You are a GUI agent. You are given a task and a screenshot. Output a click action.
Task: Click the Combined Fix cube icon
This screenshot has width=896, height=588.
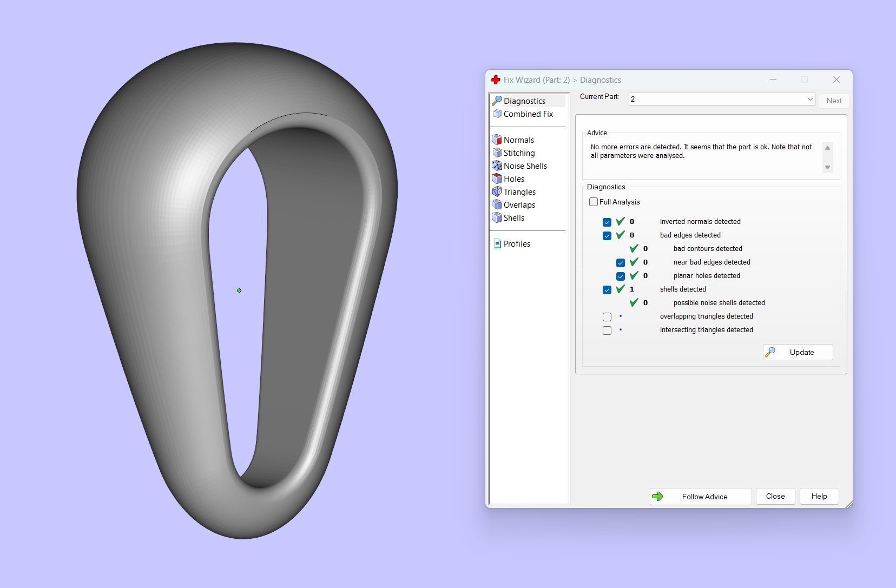[497, 114]
